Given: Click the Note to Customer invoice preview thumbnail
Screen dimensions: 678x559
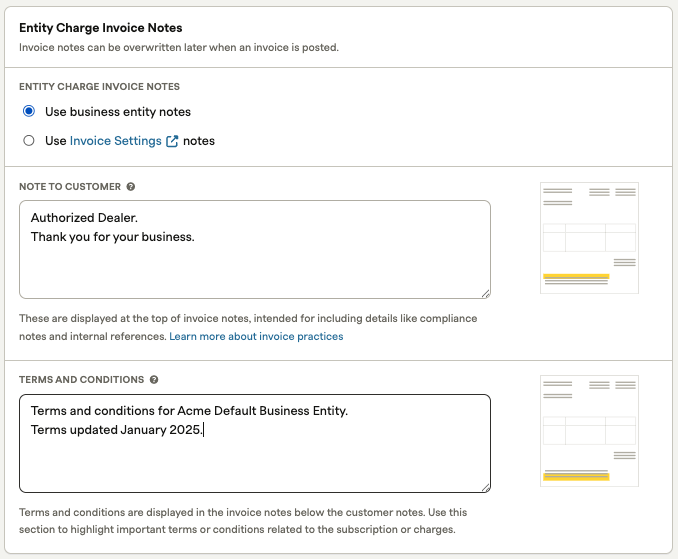Looking at the screenshot, I should (589, 238).
